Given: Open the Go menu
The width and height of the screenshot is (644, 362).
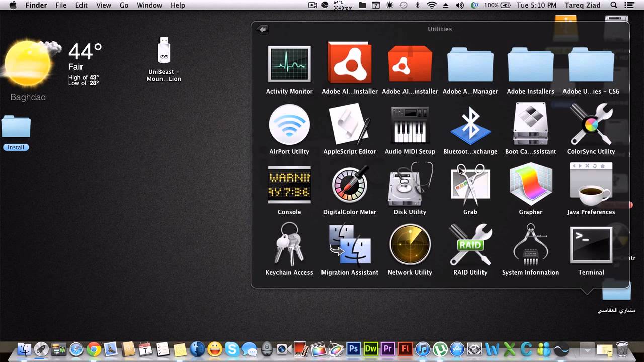Looking at the screenshot, I should pyautogui.click(x=124, y=5).
